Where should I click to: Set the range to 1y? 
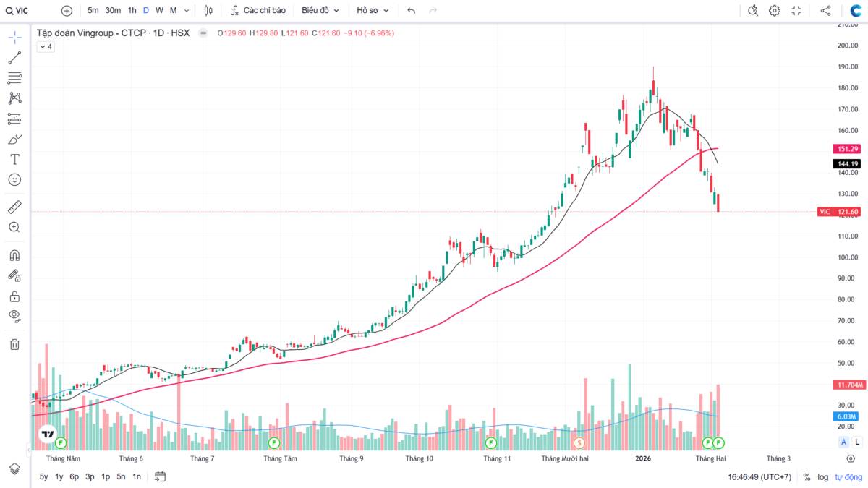coord(59,477)
